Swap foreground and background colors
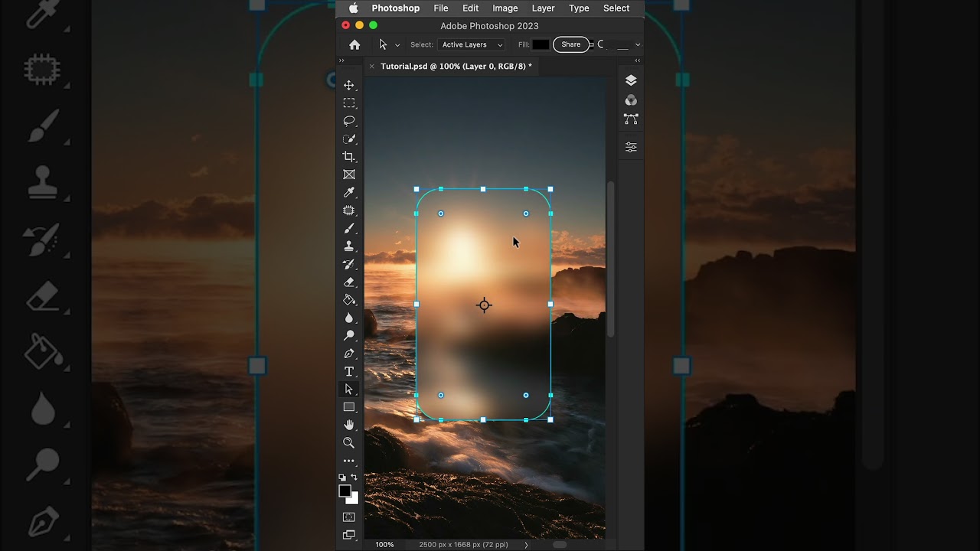Screen dimensions: 980x551 (x=354, y=478)
